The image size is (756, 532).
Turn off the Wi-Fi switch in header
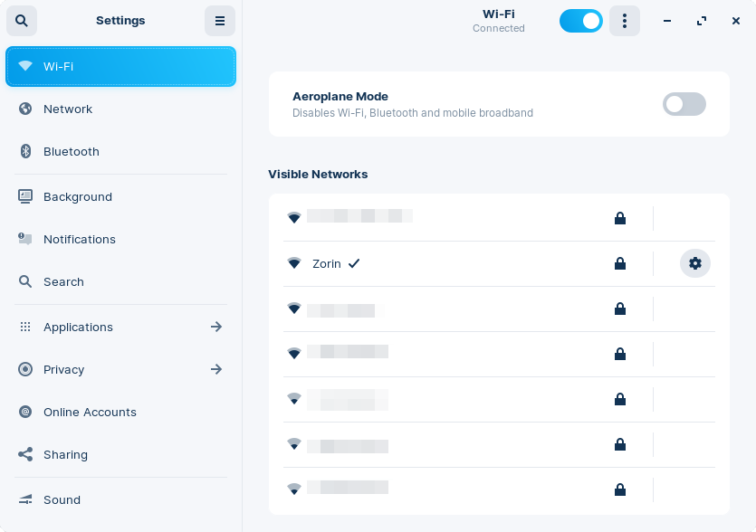580,21
